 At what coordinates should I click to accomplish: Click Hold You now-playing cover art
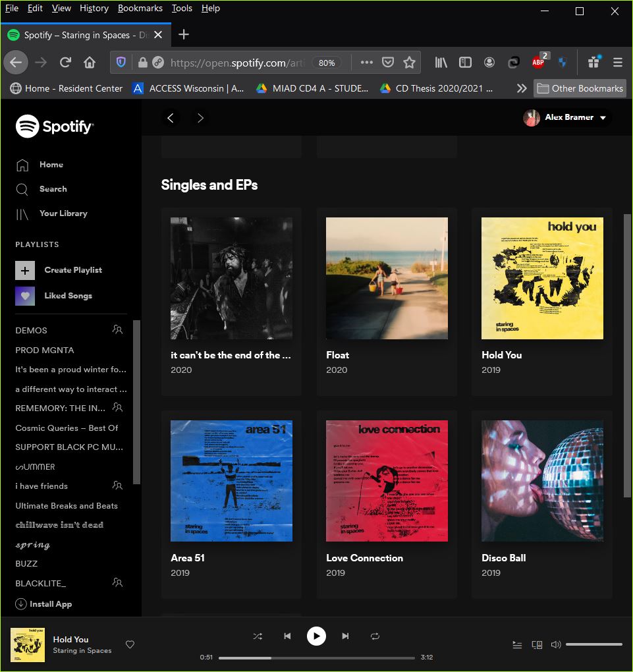pos(28,645)
